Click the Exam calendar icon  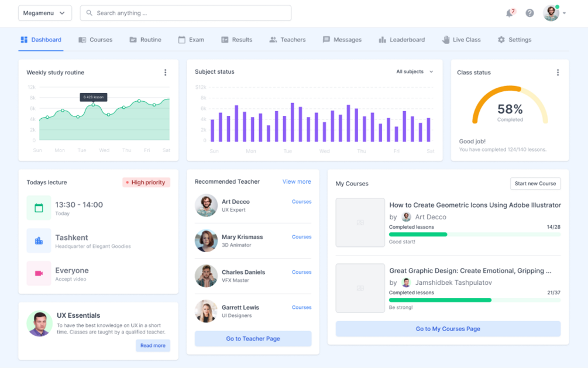[x=181, y=39]
